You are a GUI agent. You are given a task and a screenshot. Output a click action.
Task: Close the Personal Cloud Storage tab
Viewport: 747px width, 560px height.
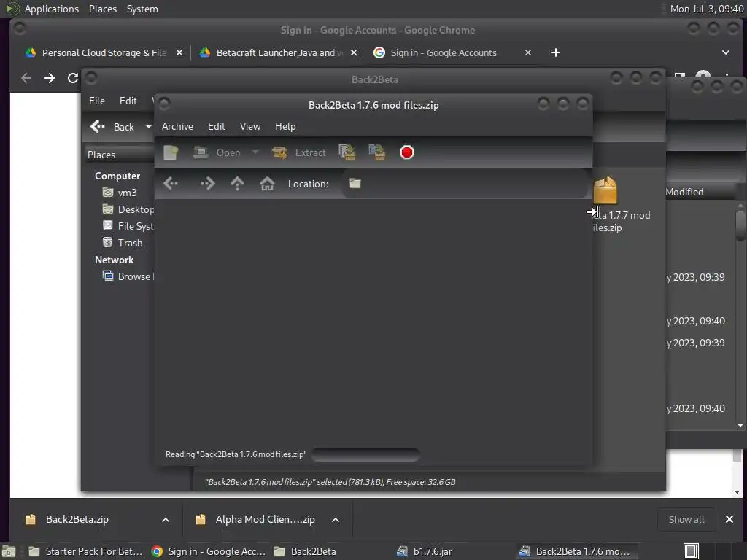(x=179, y=52)
